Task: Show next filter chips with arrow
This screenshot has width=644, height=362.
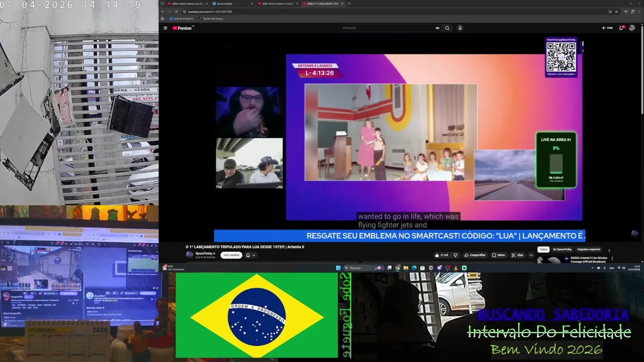Action: tap(609, 250)
